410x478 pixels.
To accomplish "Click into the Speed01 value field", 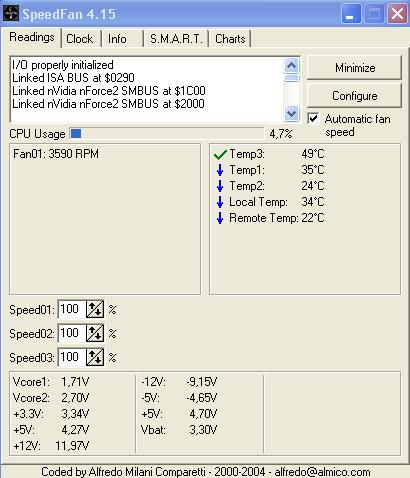I will click(x=72, y=309).
